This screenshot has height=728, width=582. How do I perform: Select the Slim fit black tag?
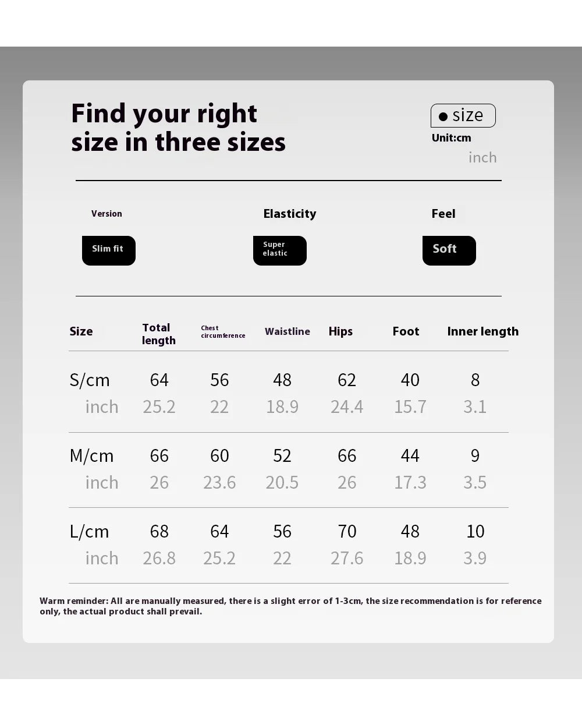click(109, 250)
